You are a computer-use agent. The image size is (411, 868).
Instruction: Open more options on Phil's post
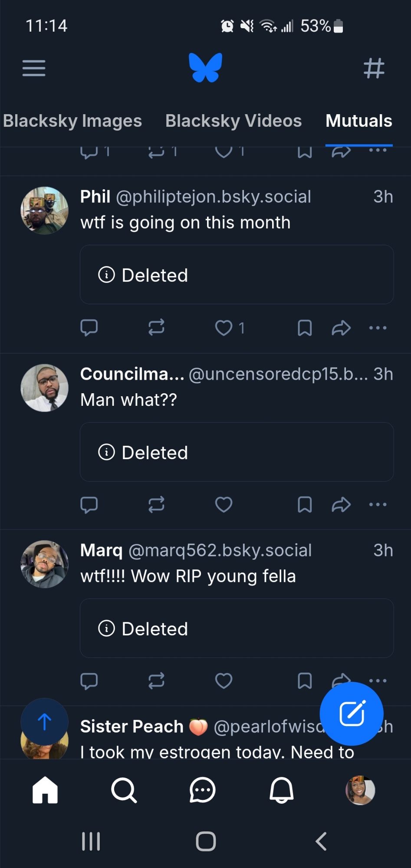[x=378, y=328]
